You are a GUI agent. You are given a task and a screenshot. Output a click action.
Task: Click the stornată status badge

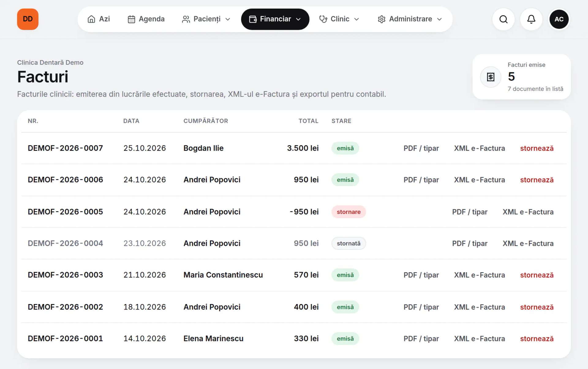point(349,243)
